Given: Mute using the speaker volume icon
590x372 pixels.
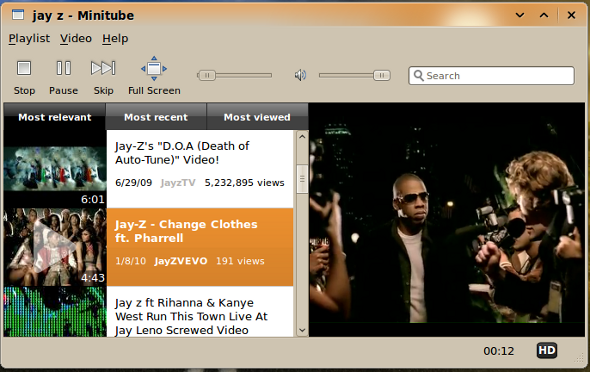Looking at the screenshot, I should pyautogui.click(x=300, y=75).
